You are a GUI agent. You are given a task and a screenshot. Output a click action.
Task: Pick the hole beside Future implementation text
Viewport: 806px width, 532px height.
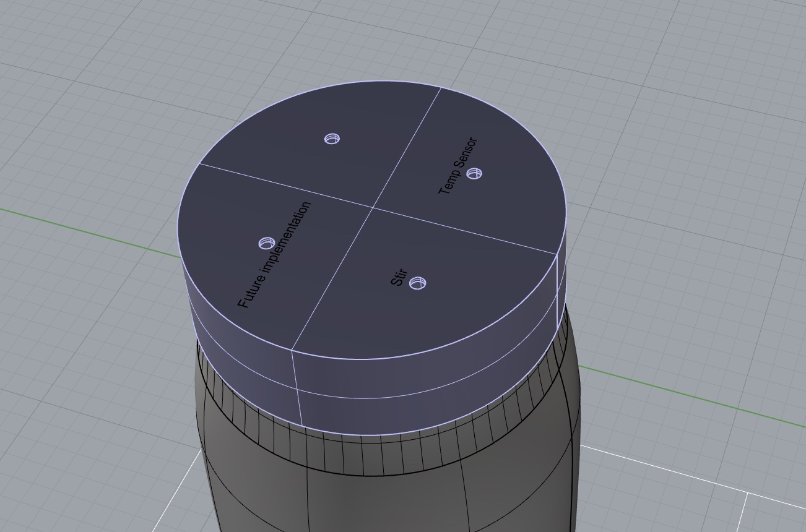(267, 243)
